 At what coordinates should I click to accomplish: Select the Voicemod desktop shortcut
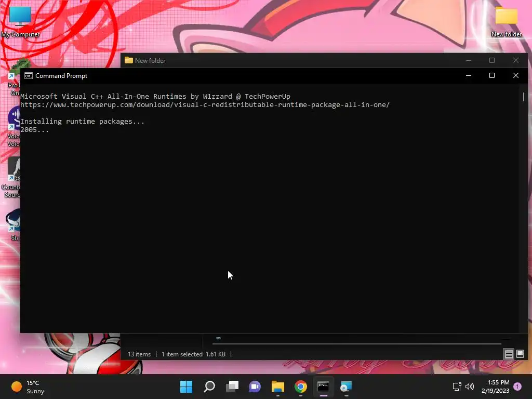click(14, 127)
